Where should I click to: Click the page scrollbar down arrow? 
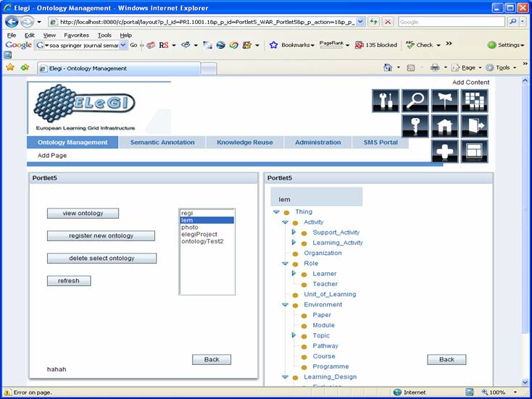[525, 383]
